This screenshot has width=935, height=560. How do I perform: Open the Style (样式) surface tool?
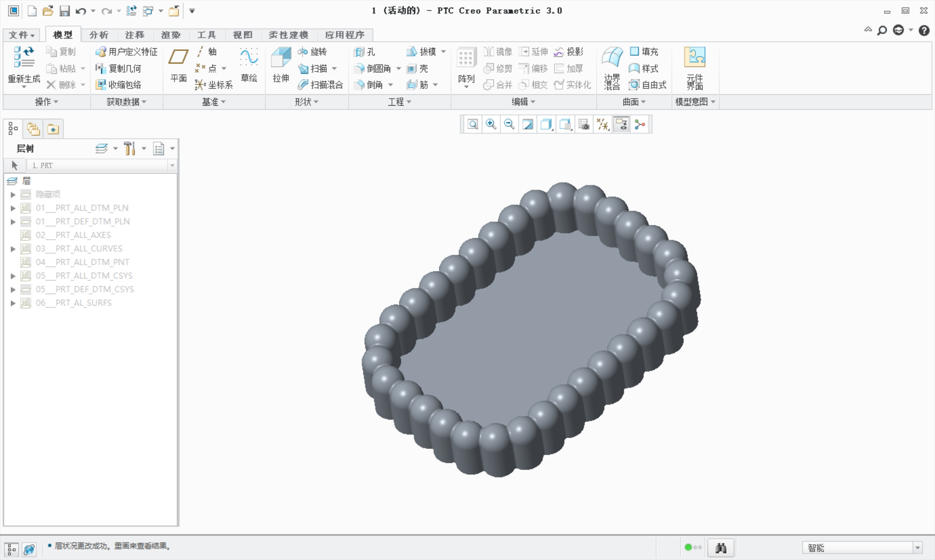pyautogui.click(x=643, y=68)
